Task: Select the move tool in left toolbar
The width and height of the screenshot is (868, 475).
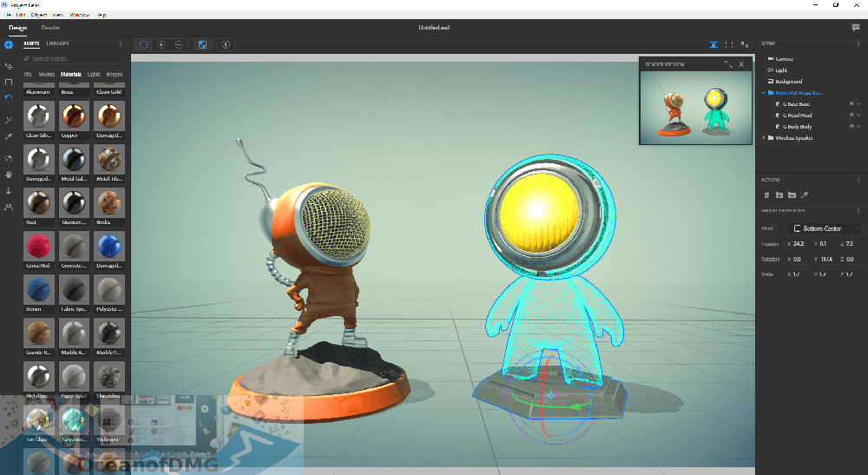Action: pos(9,67)
